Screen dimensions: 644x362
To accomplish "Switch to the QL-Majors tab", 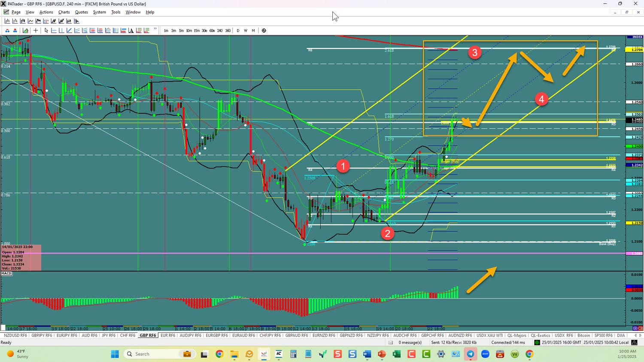I will coord(516,335).
